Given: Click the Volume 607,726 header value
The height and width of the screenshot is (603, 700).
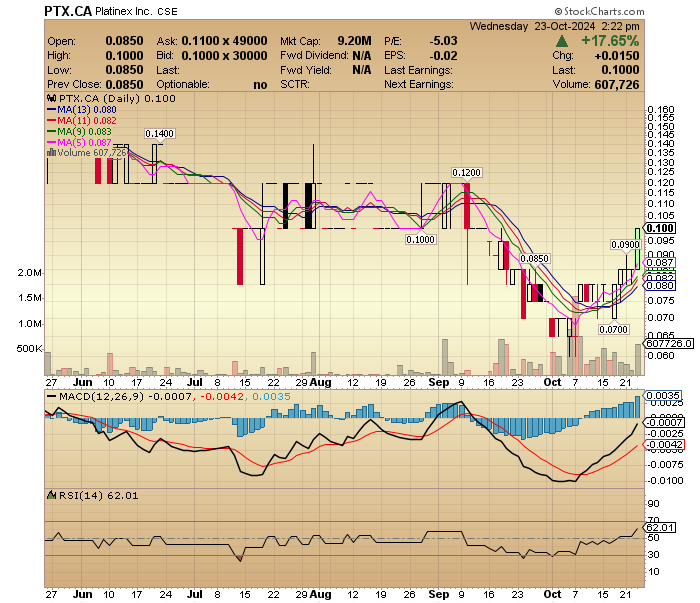Looking at the screenshot, I should 617,84.
